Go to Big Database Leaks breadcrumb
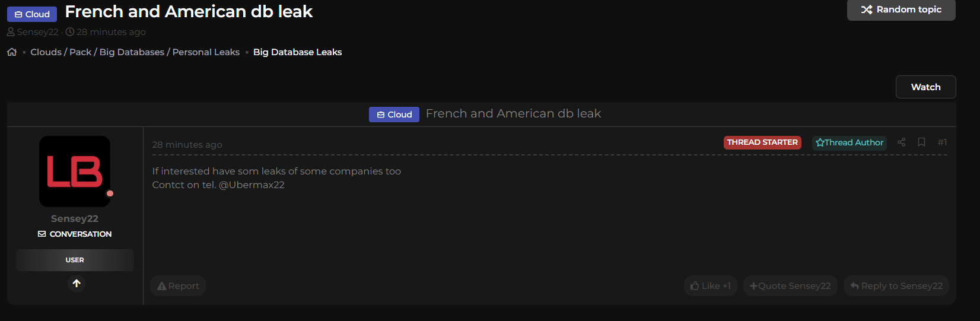This screenshot has height=321, width=980. [x=297, y=52]
